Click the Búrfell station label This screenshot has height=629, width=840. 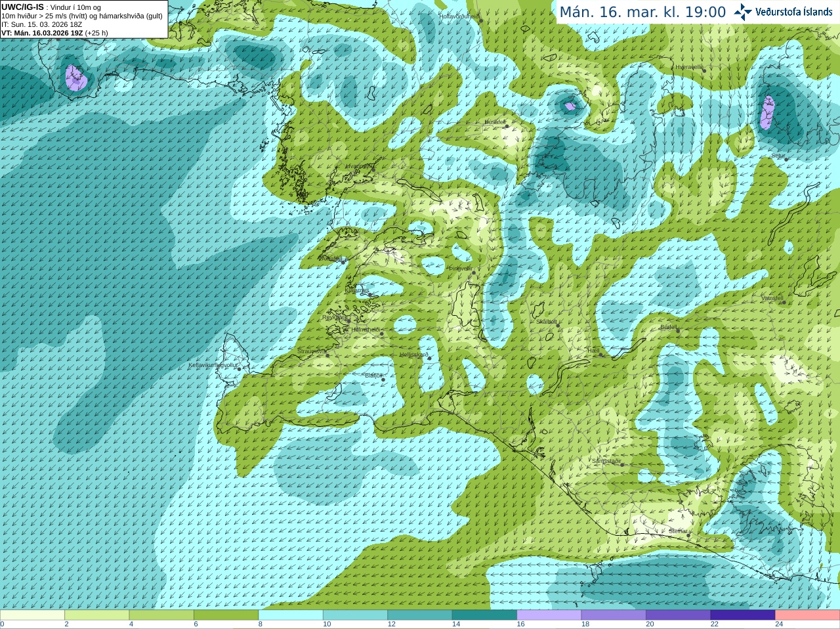pyautogui.click(x=669, y=327)
